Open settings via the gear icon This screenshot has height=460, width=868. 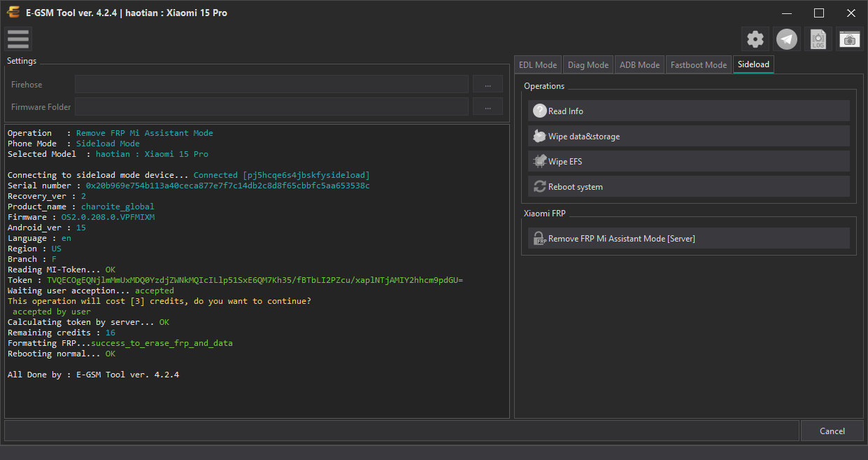pyautogui.click(x=755, y=39)
